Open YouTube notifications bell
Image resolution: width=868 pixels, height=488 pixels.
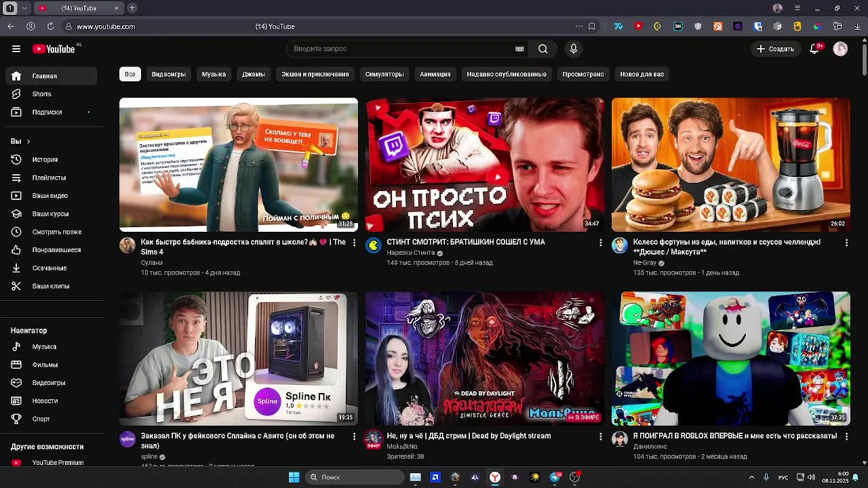point(814,49)
